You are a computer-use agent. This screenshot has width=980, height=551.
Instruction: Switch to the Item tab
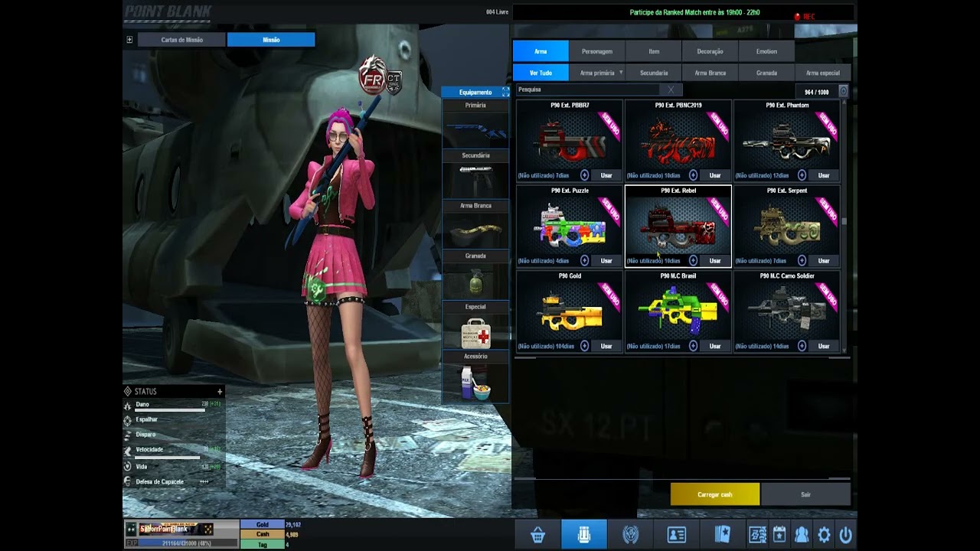654,51
